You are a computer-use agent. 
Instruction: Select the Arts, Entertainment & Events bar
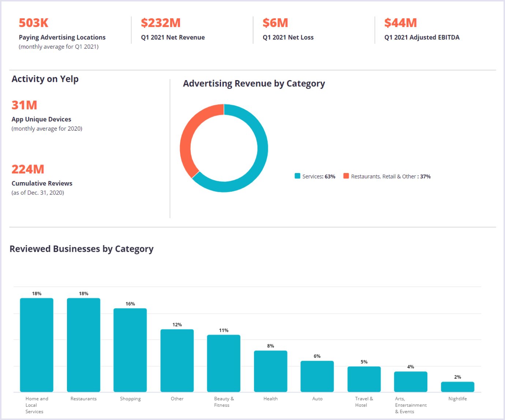coord(411,382)
